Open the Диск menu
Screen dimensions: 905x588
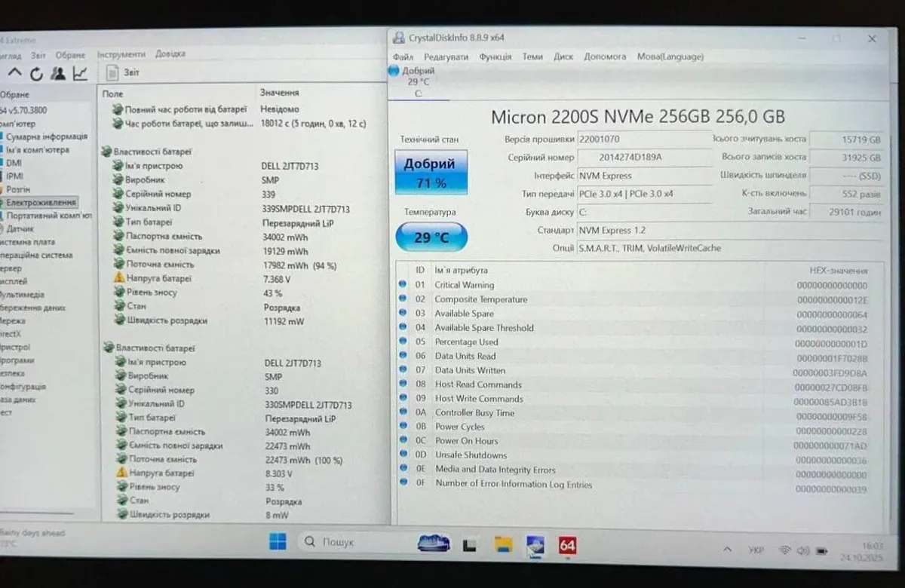tap(563, 57)
